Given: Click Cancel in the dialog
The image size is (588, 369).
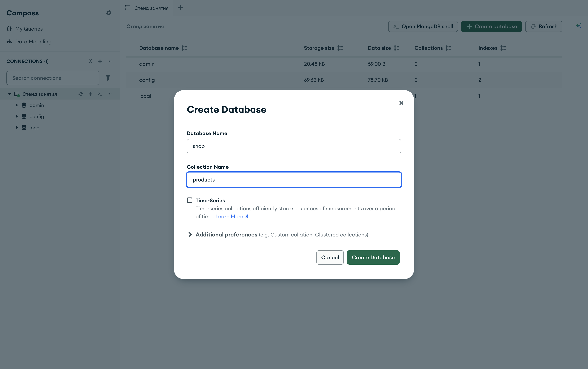Looking at the screenshot, I should [x=330, y=257].
